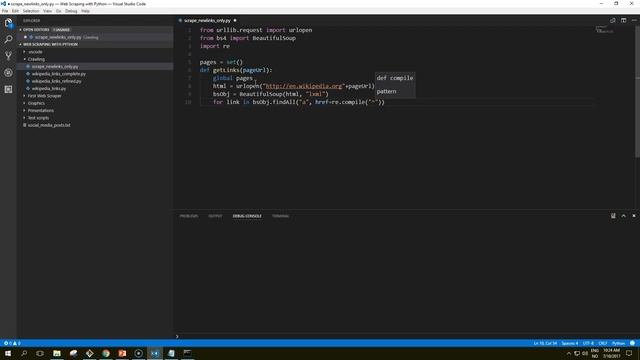Select scrape_newlinks_only.py under Open Editors
The image size is (640, 360).
[x=58, y=37]
